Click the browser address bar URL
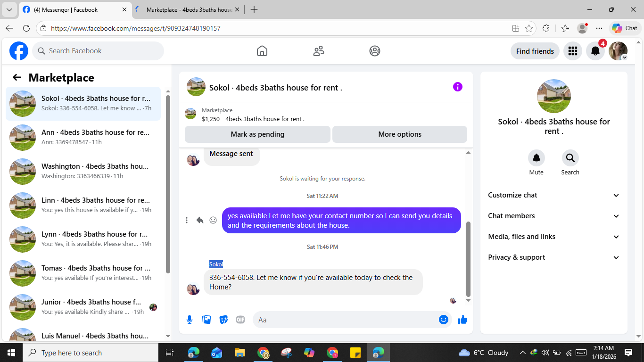The height and width of the screenshot is (362, 644). coord(136,28)
